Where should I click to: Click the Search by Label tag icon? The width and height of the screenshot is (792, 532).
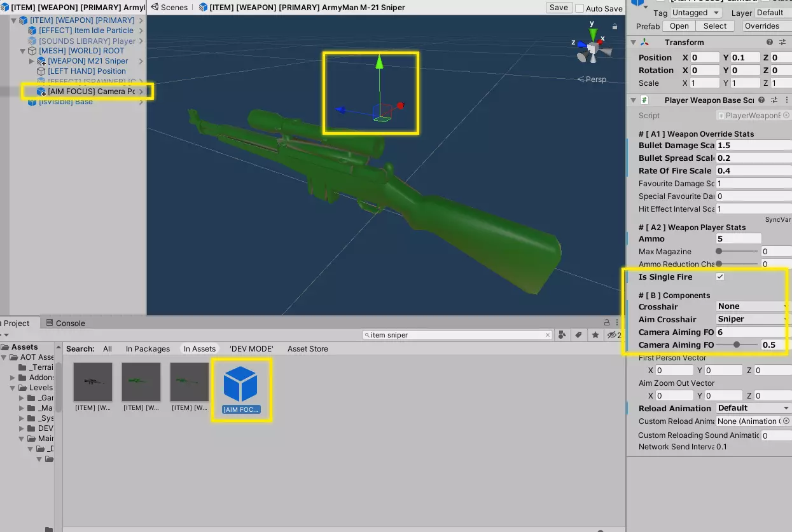(x=578, y=335)
